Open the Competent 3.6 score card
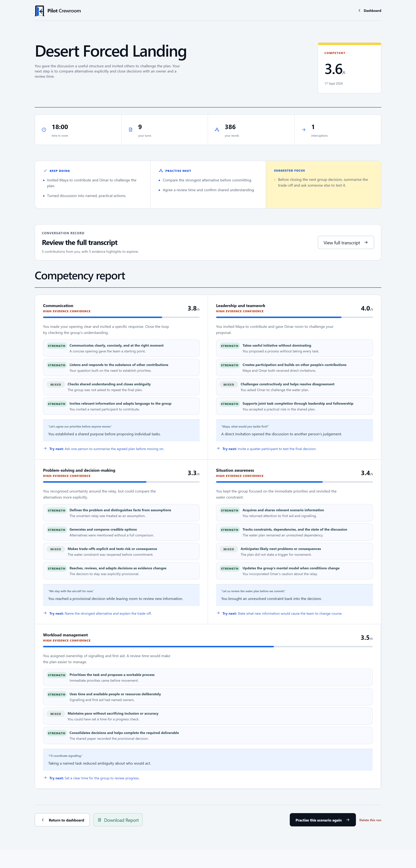This screenshot has height=868, width=416. (350, 68)
